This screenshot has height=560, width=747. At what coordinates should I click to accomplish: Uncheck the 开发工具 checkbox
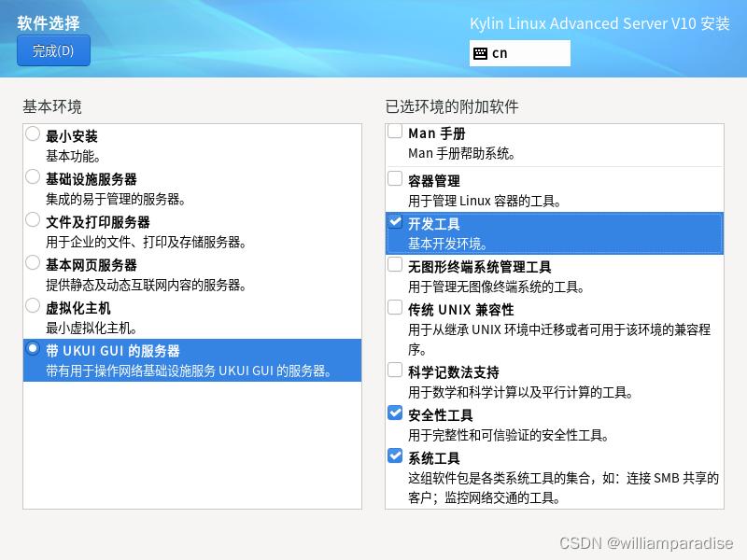coord(395,222)
